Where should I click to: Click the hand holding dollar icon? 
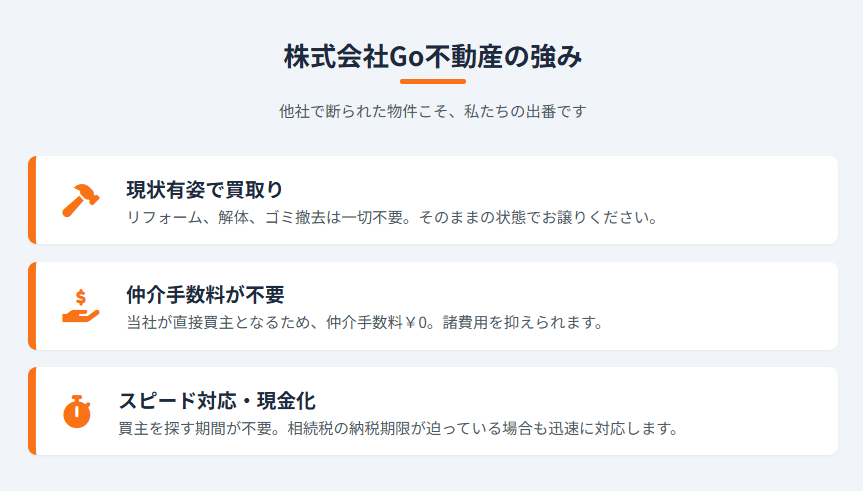80,306
